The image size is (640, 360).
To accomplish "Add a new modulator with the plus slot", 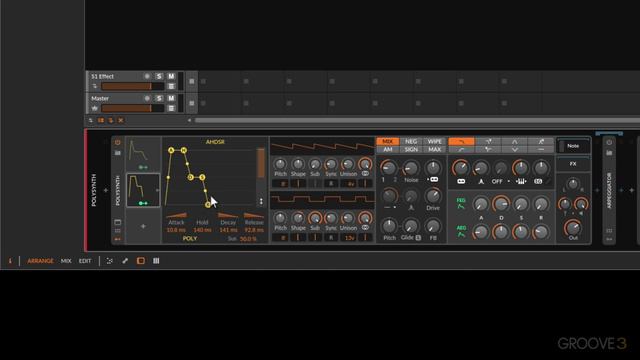I will click(x=143, y=226).
